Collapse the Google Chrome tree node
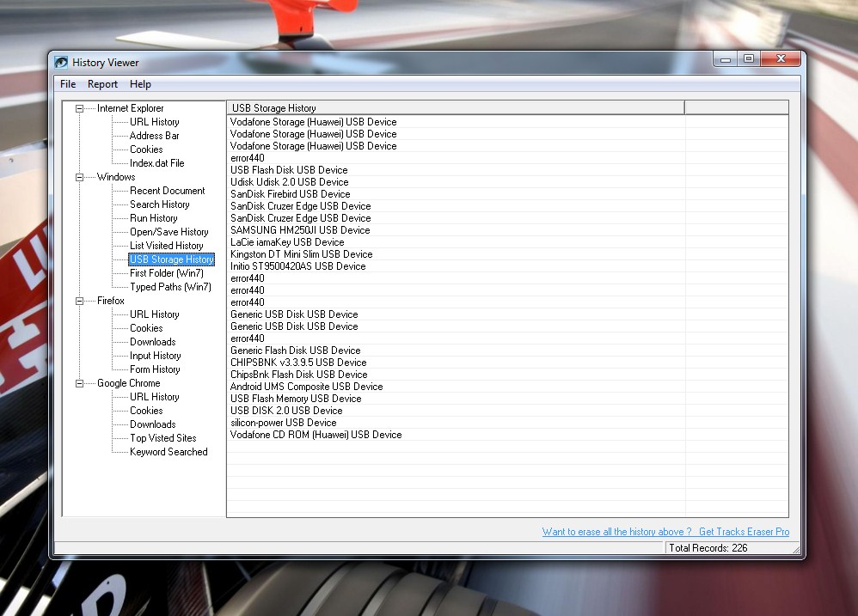 (79, 384)
